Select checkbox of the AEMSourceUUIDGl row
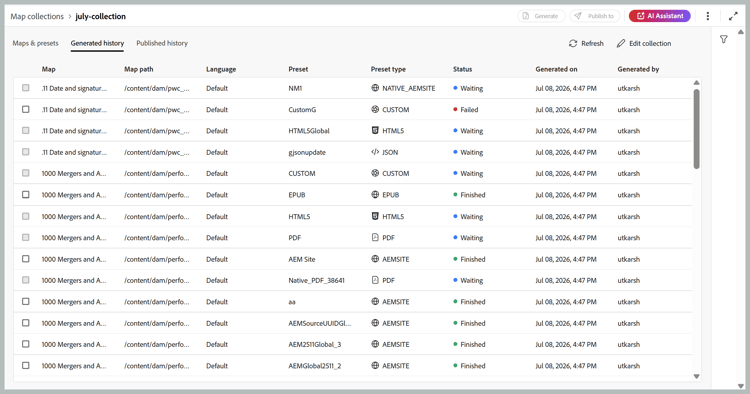750x394 pixels. point(26,323)
